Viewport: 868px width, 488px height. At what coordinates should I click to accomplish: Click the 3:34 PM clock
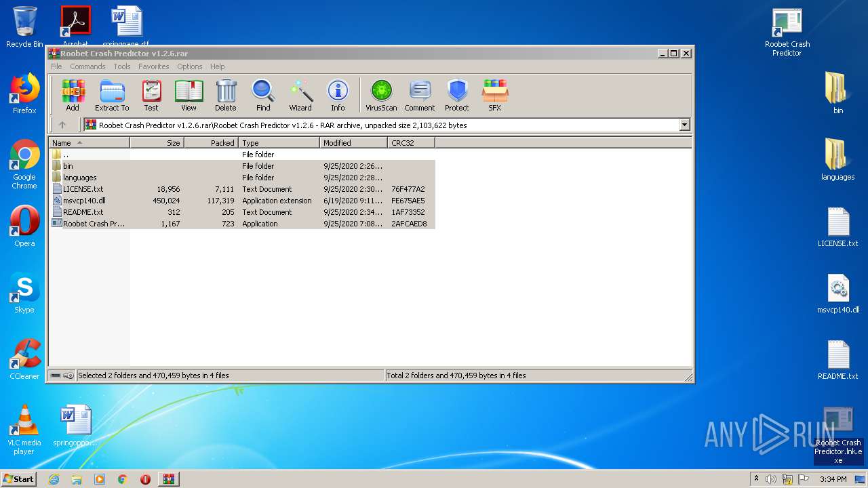pyautogui.click(x=833, y=479)
